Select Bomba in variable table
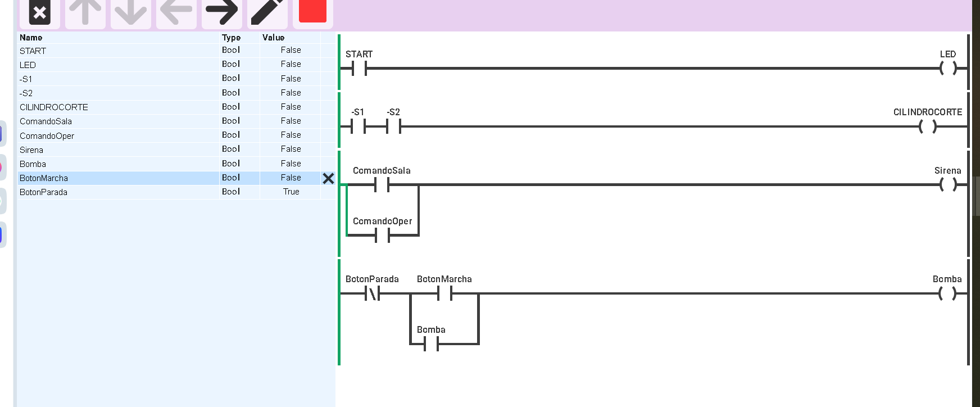Image resolution: width=980 pixels, height=407 pixels. [x=33, y=164]
